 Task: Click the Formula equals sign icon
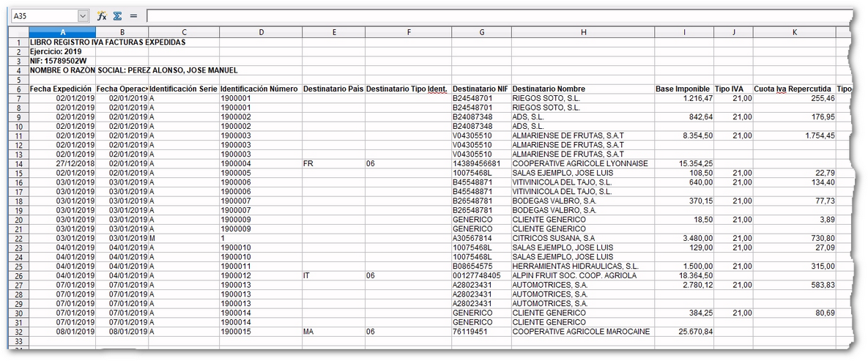133,16
